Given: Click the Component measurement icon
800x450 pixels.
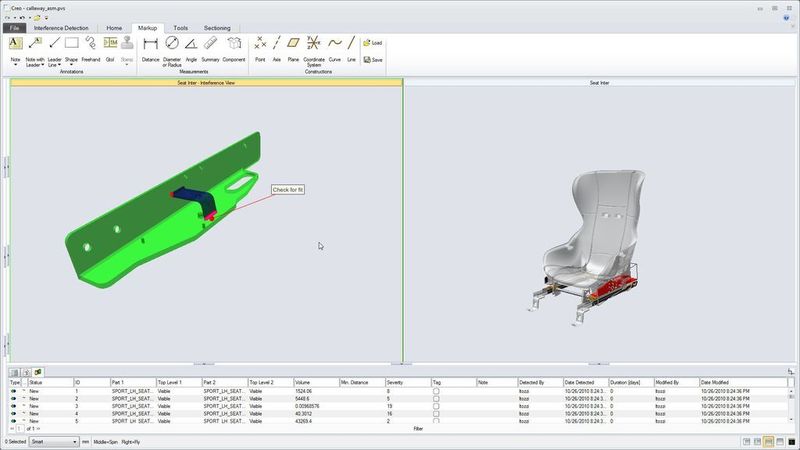Looking at the screenshot, I should 234,46.
